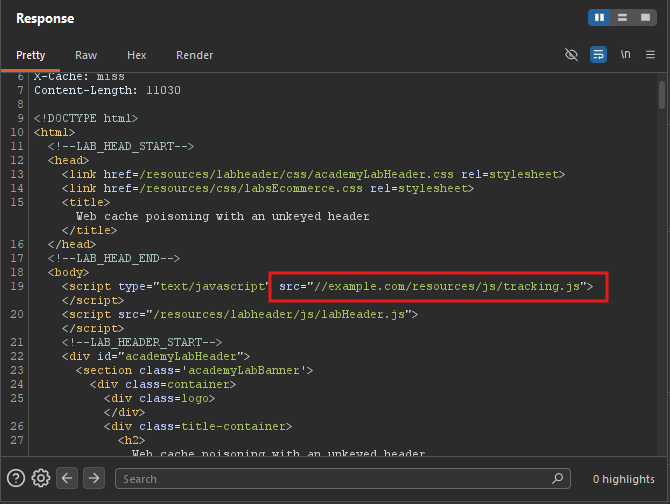Switch to top/bottom split layout view
Screen dimensions: 670x504
click(x=622, y=18)
